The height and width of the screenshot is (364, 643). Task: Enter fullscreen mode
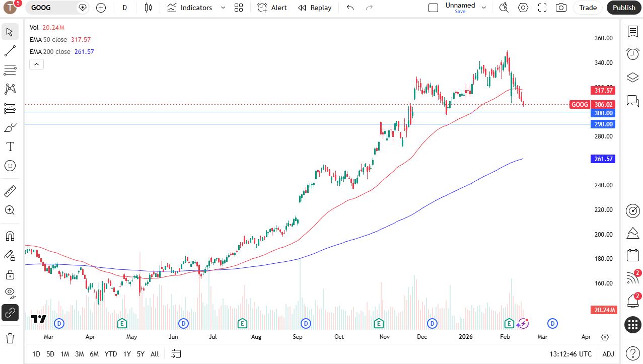tap(542, 8)
